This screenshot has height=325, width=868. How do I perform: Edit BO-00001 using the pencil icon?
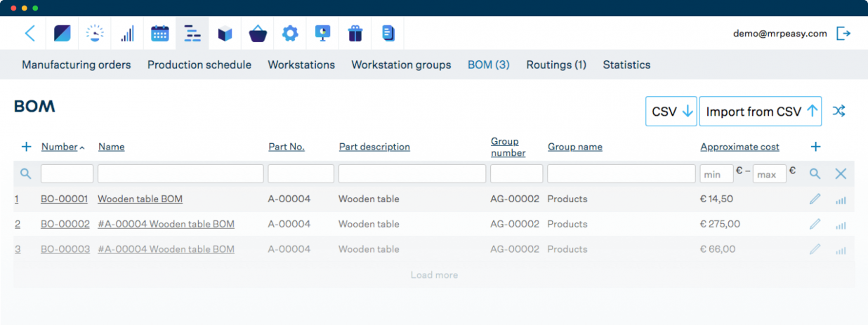(815, 199)
